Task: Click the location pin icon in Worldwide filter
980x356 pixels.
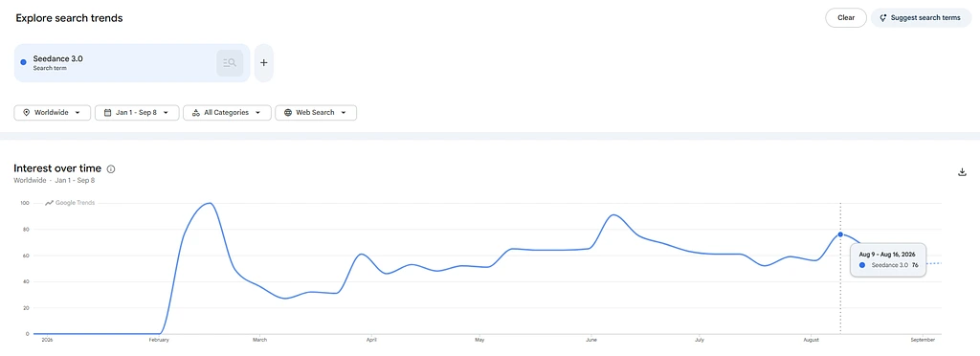Action: point(26,112)
